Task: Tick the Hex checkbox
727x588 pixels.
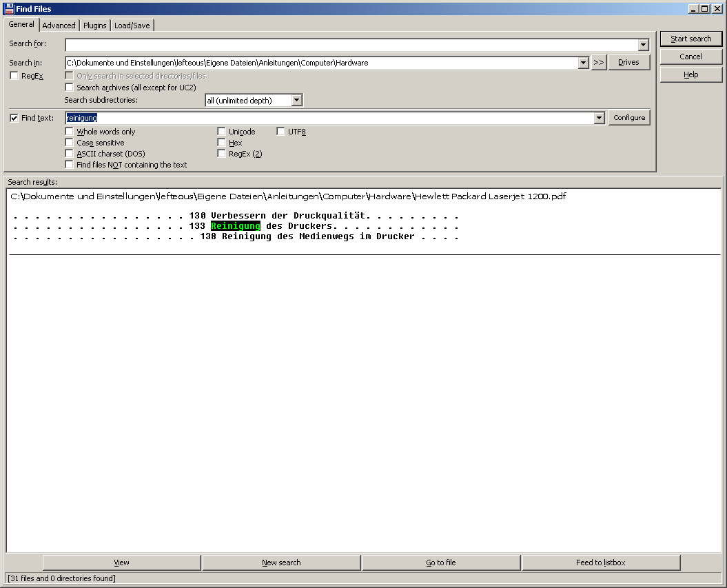Action: pyautogui.click(x=221, y=143)
